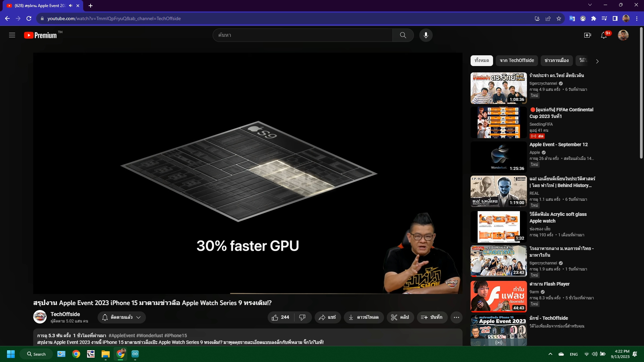This screenshot has width=644, height=362.
Task: Select the ทั้งหมด filter chip
Action: (482, 61)
